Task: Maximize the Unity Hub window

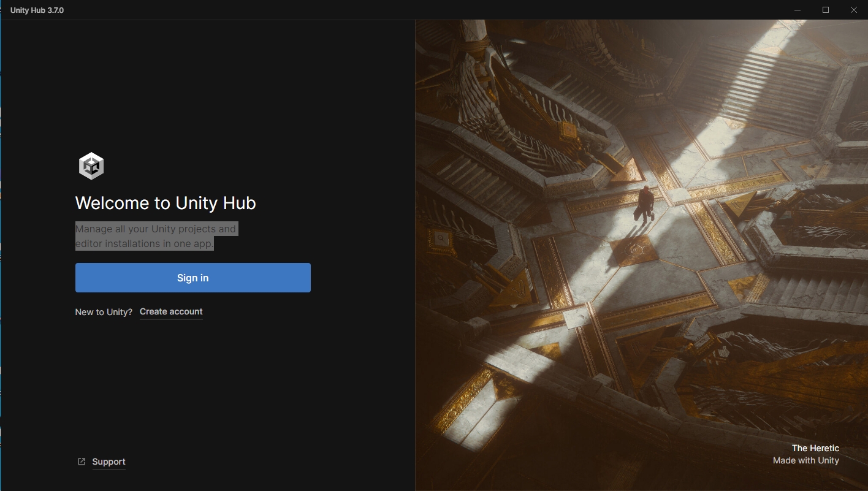Action: pos(826,10)
